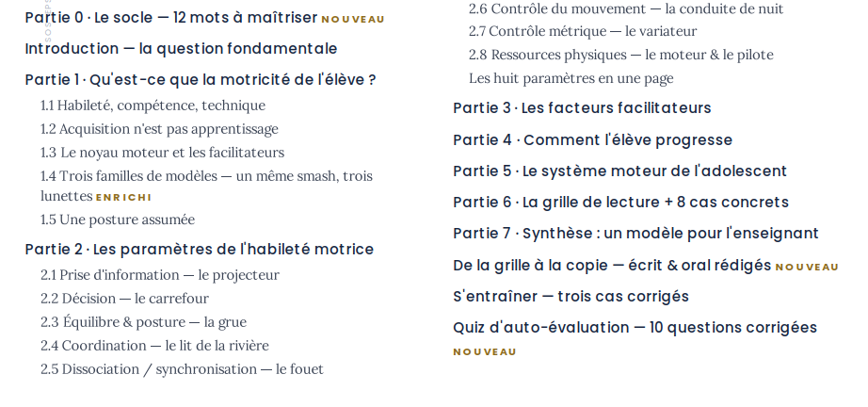Open 2.7 Contrôle métrique — le variateur
The width and height of the screenshot is (868, 407).
[x=583, y=32]
